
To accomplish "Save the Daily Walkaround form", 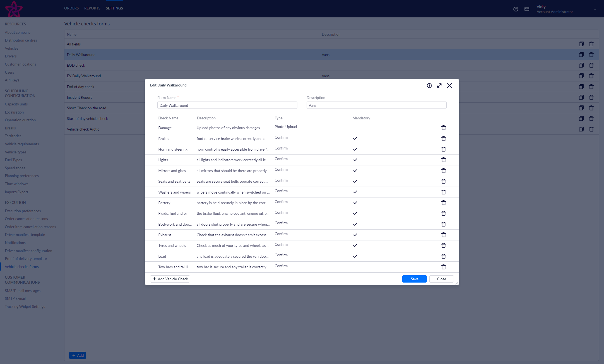I will 414,279.
